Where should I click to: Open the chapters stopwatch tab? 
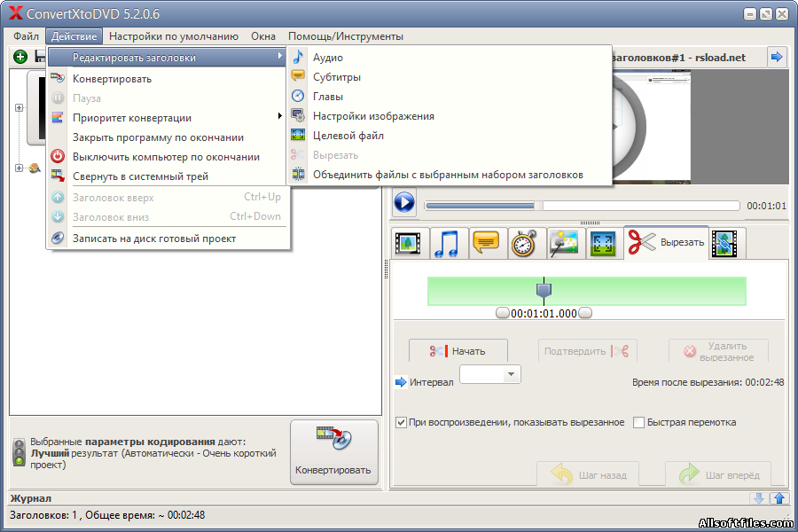click(525, 243)
